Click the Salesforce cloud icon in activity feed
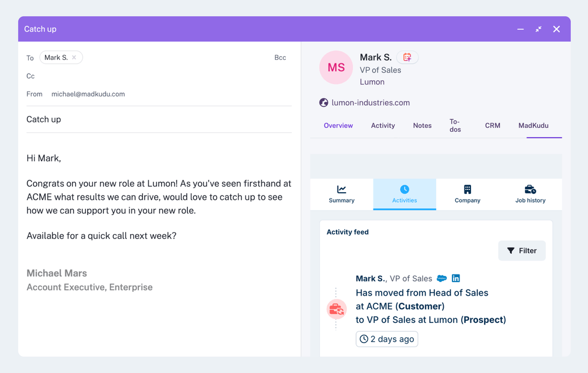The height and width of the screenshot is (373, 588). tap(442, 278)
